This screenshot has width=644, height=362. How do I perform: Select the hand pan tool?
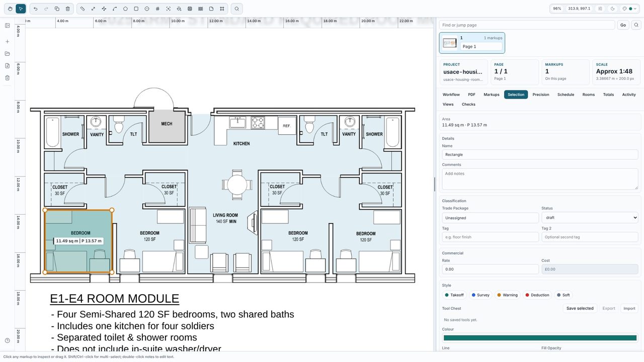coord(10,9)
